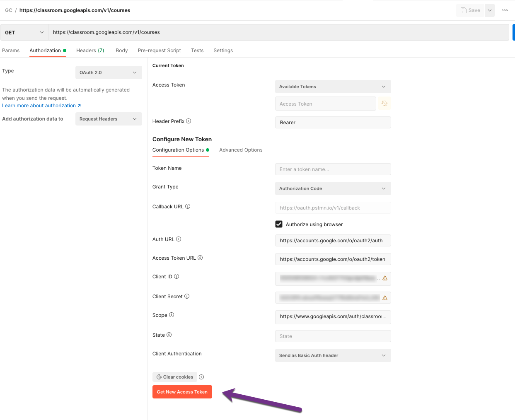The height and width of the screenshot is (420, 515).
Task: Select the Configuration Options tab
Action: [x=181, y=150]
